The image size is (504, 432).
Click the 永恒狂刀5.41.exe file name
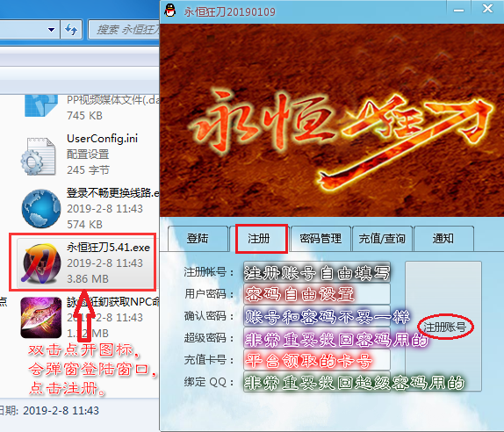(x=108, y=248)
